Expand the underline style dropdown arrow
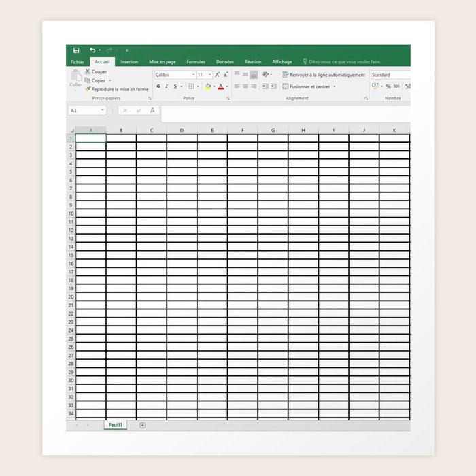Viewport: 476px width, 476px height. [x=182, y=86]
